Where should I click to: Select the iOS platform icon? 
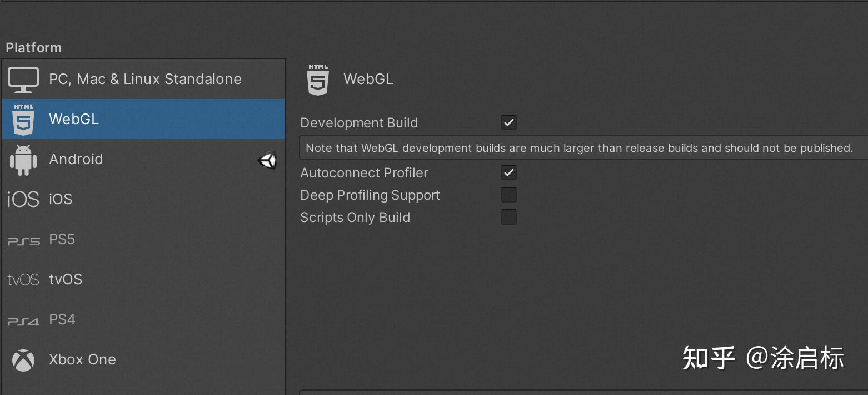point(23,199)
